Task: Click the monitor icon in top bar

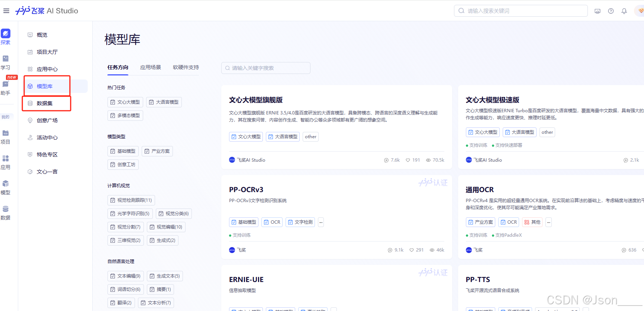Action: point(598,11)
